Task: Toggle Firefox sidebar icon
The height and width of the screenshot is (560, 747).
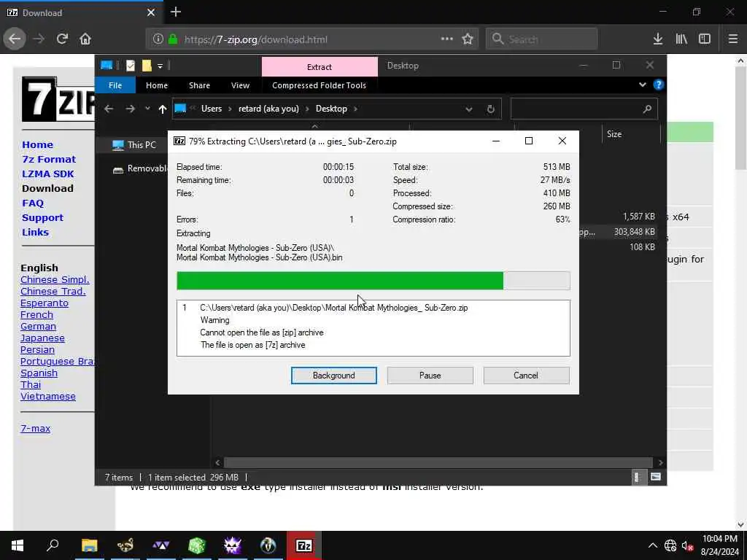Action: click(x=705, y=39)
